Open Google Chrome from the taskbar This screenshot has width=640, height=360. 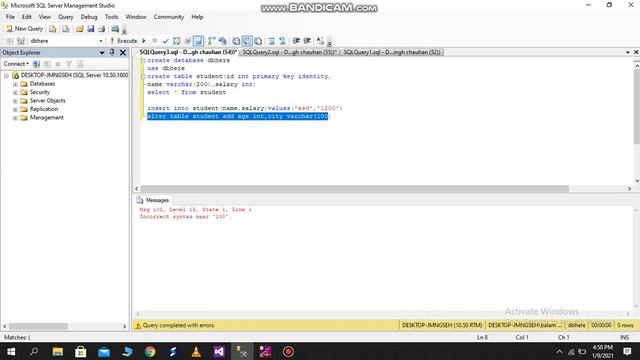click(150, 351)
